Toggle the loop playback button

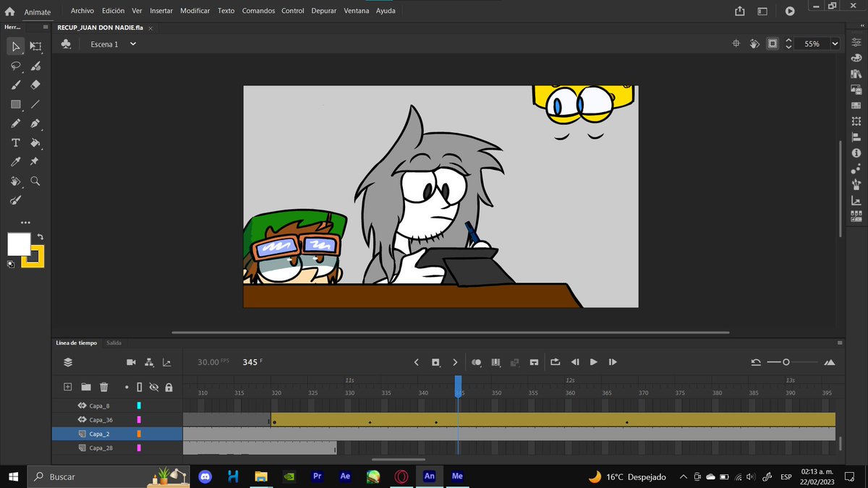pyautogui.click(x=555, y=362)
